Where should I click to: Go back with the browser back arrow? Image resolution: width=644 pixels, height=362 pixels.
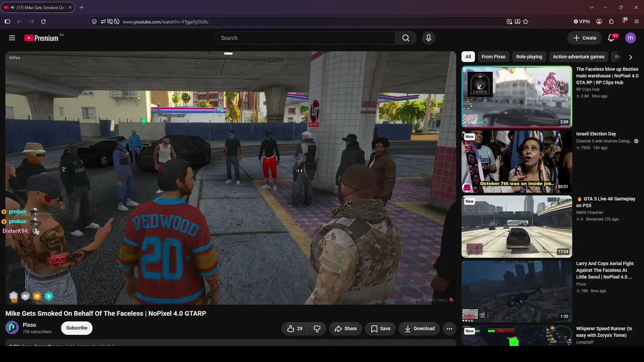coord(19,22)
